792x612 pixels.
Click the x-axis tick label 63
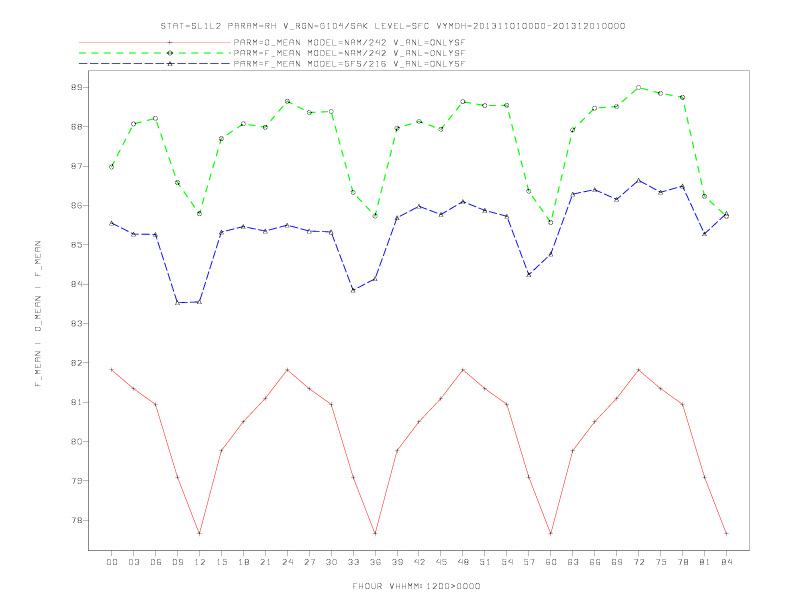[x=573, y=562]
